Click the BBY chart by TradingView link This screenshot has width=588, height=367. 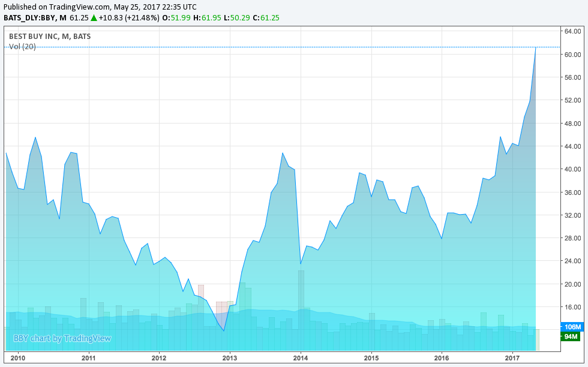62,338
